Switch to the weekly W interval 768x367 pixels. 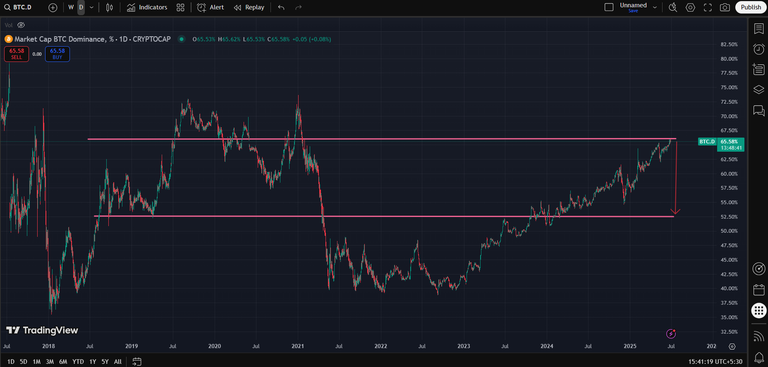click(71, 7)
